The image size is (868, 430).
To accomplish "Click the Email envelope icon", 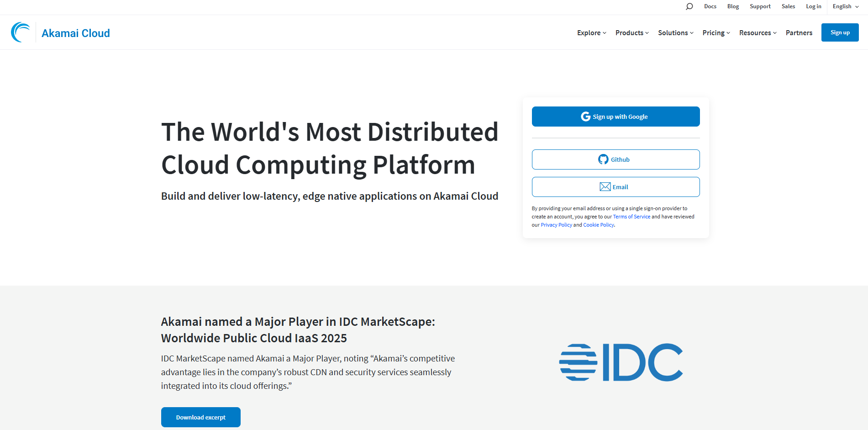I will pyautogui.click(x=605, y=187).
